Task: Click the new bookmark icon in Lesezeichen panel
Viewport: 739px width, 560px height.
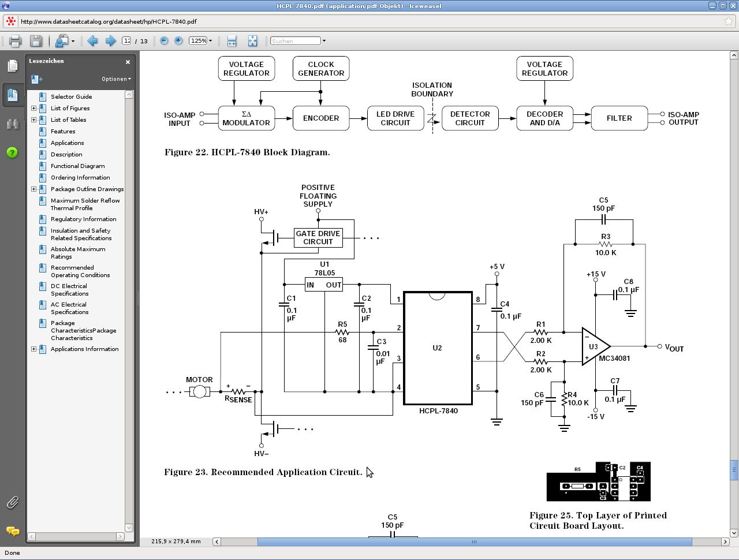Action: [x=37, y=79]
